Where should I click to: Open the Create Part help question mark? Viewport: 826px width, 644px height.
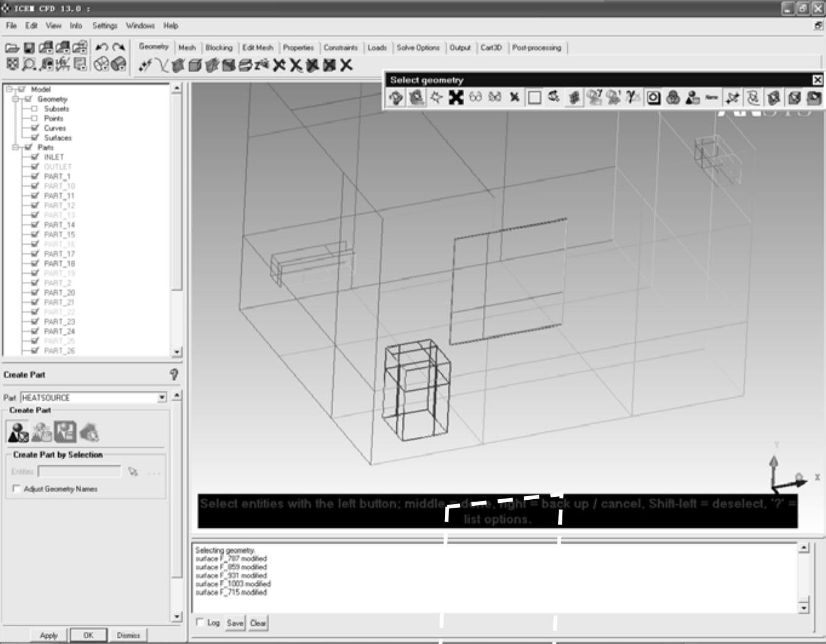(174, 374)
